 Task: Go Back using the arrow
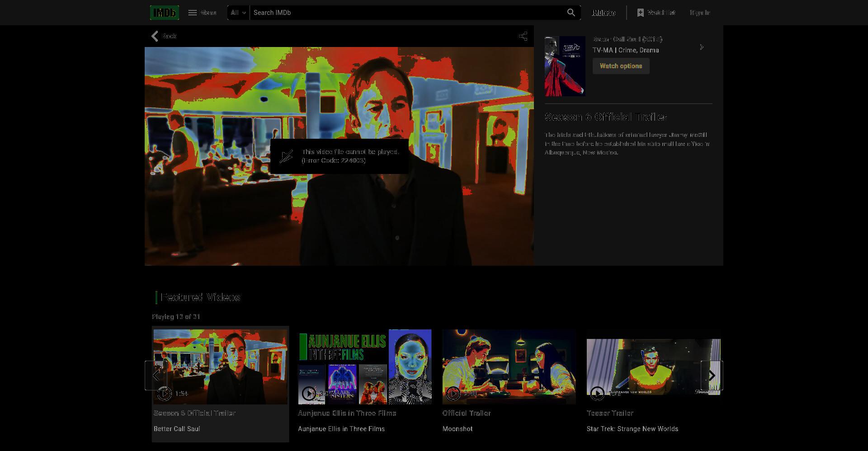click(164, 36)
